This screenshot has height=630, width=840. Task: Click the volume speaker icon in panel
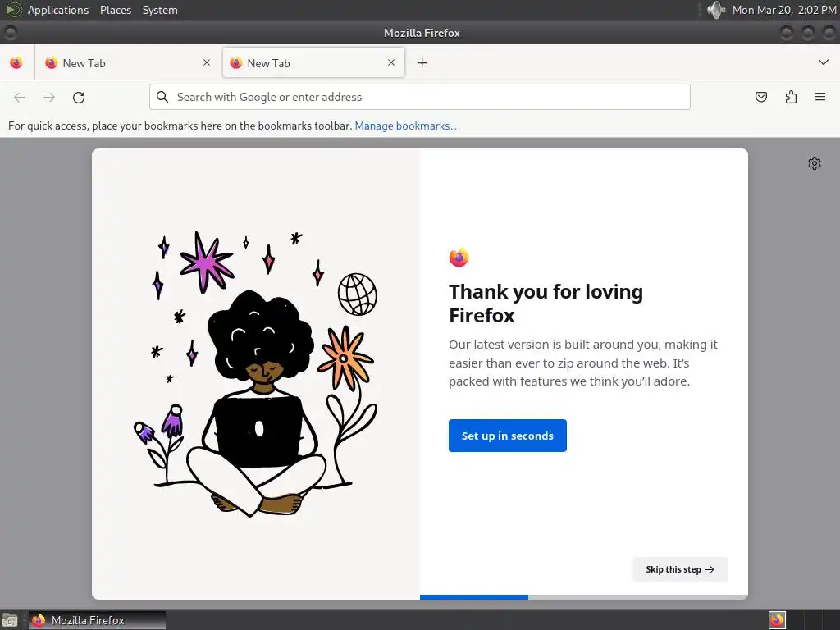point(715,10)
